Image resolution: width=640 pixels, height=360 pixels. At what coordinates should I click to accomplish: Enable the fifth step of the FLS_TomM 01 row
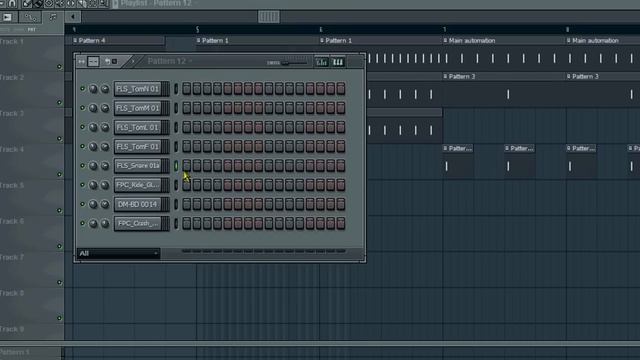228,108
